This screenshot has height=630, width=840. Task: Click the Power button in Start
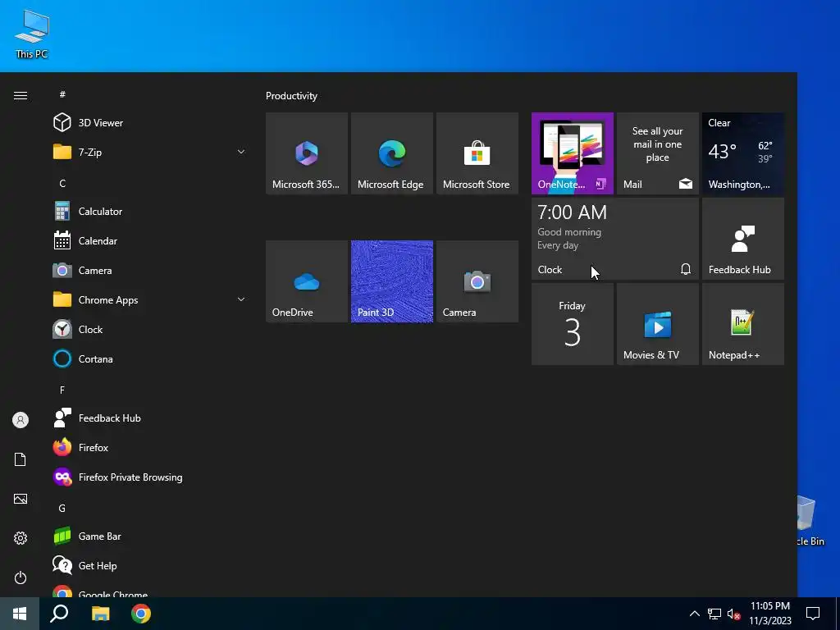21,577
